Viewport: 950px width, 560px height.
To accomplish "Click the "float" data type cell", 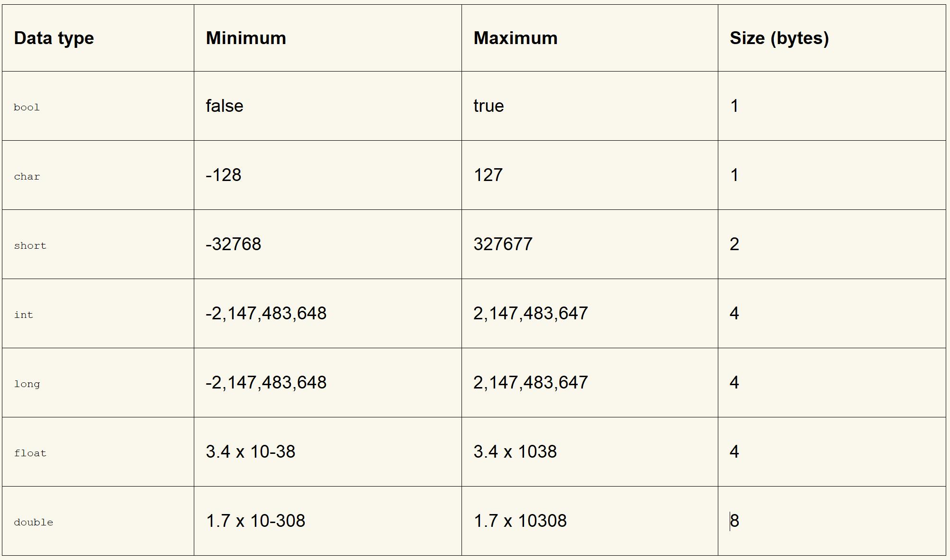I will (x=30, y=453).
